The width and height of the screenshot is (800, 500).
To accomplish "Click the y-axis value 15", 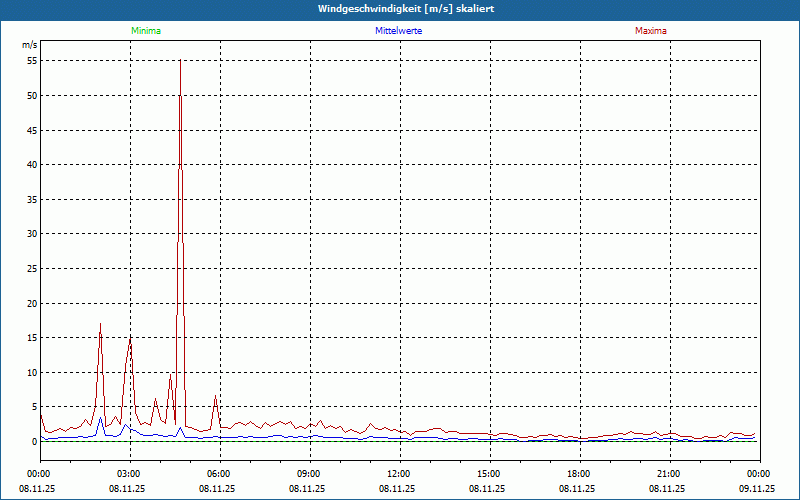I will point(32,338).
